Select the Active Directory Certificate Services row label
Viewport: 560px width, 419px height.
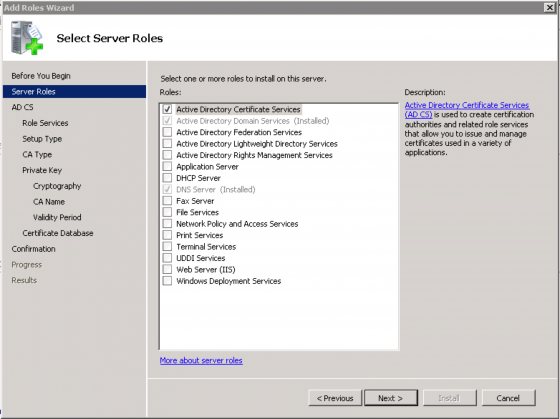pos(238,109)
